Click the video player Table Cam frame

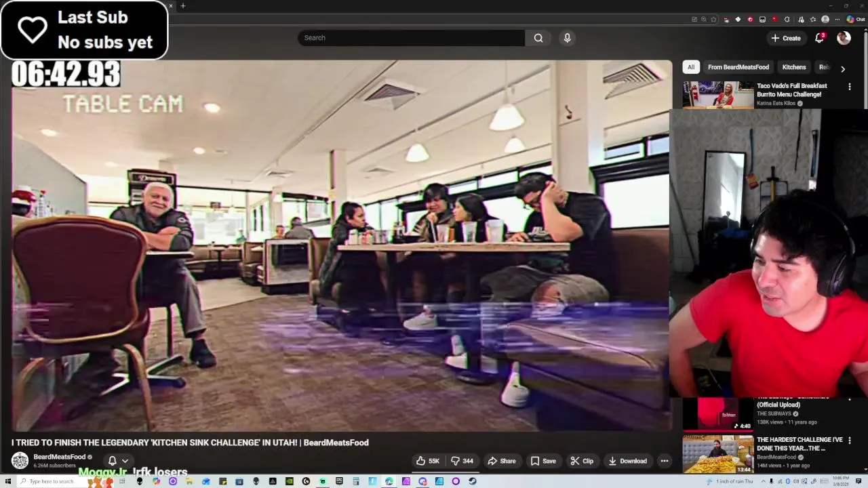(342, 245)
